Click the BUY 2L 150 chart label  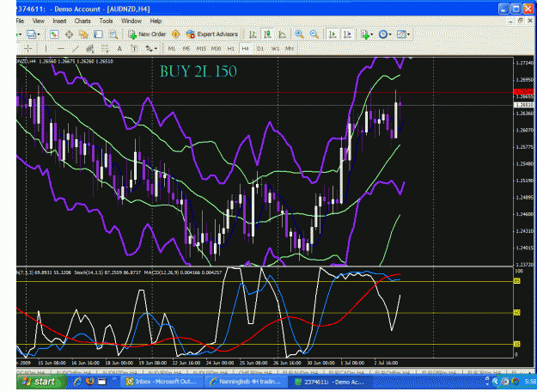(x=198, y=71)
